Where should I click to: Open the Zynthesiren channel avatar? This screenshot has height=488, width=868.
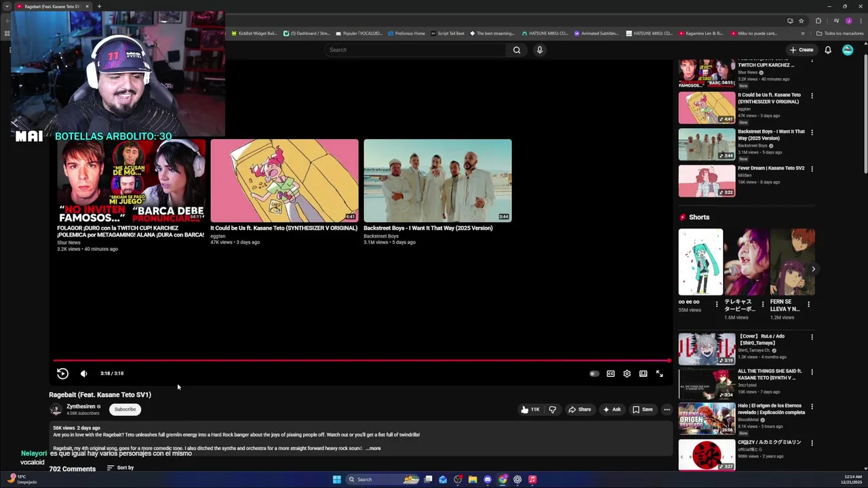point(56,409)
